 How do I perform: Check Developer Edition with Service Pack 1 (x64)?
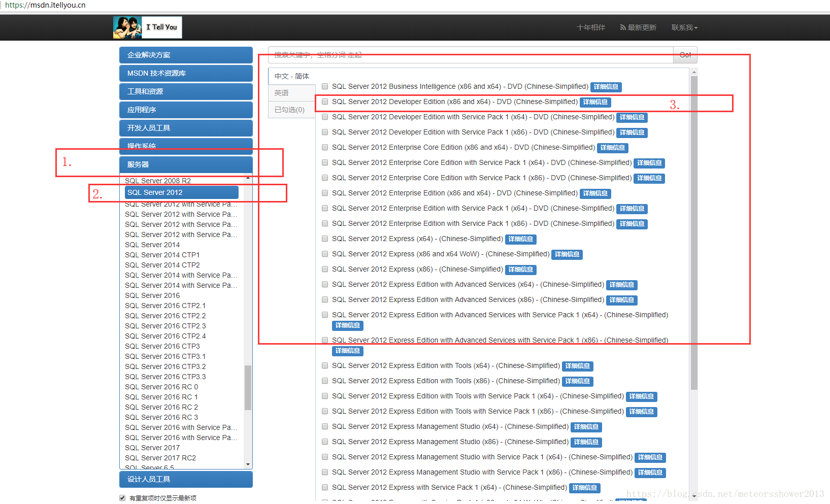coord(325,117)
